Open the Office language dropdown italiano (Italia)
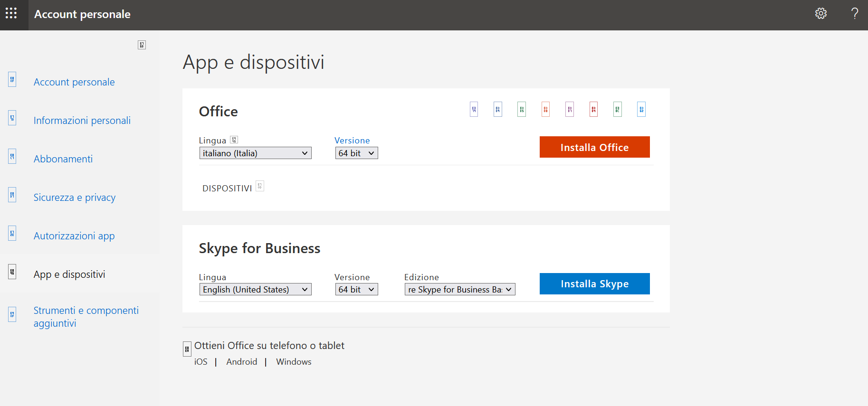 [x=255, y=153]
